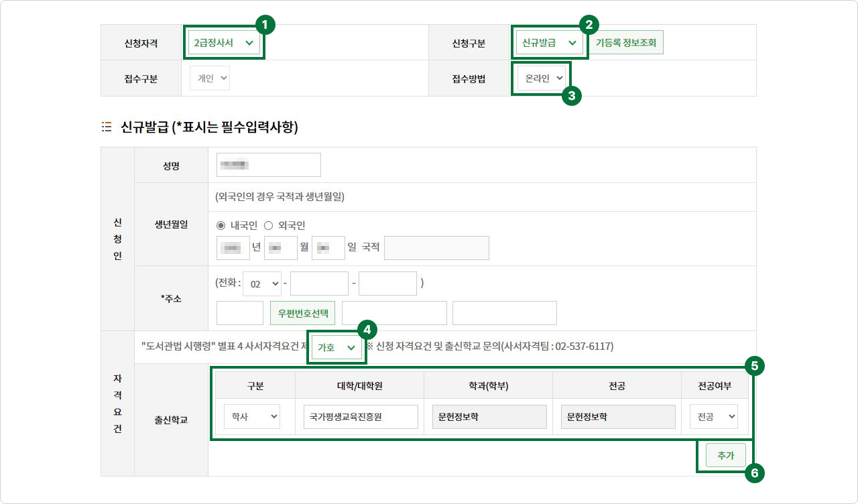Click the middle phone number field
The image size is (858, 504).
tap(319, 283)
